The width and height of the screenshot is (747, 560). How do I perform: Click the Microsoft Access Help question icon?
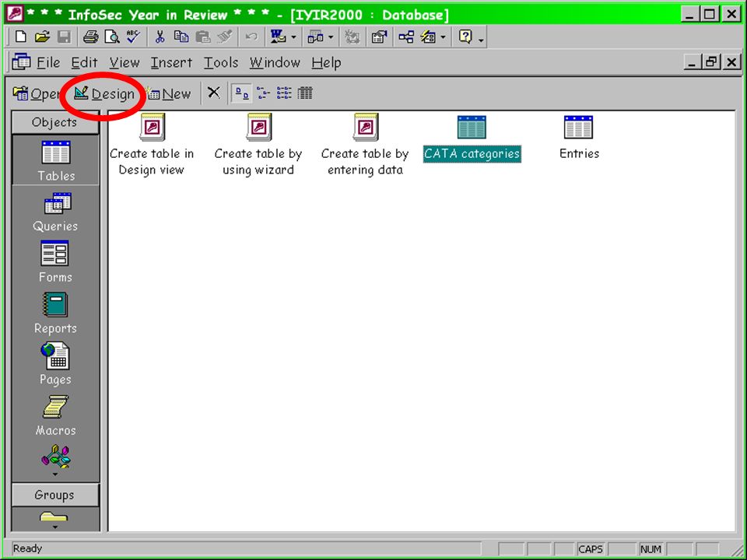(465, 37)
